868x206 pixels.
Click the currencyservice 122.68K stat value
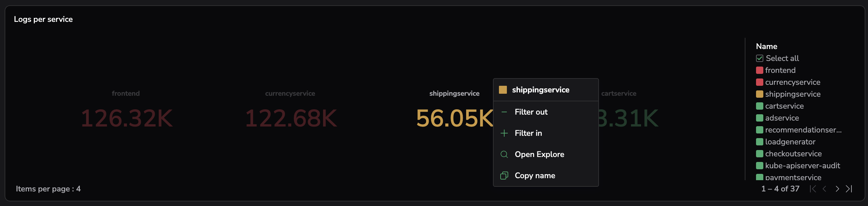coord(291,119)
